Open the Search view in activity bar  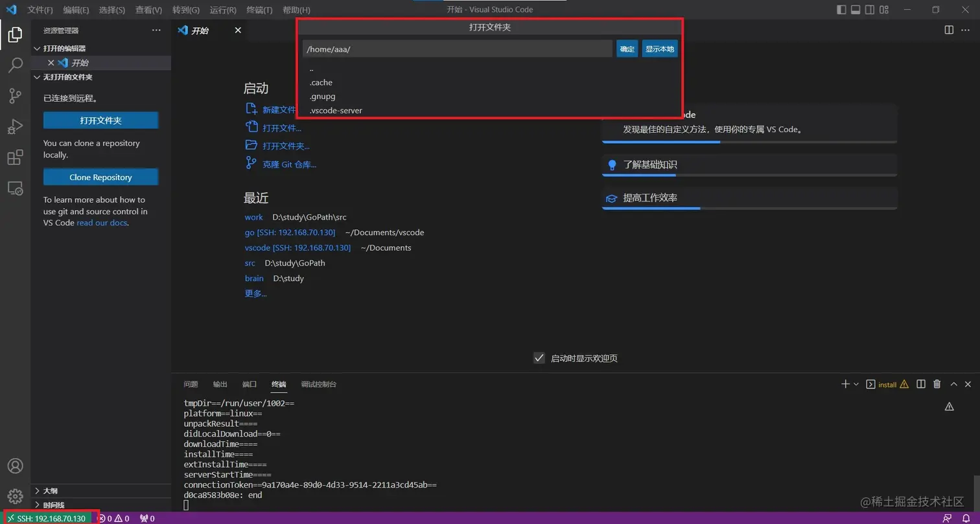(x=15, y=65)
